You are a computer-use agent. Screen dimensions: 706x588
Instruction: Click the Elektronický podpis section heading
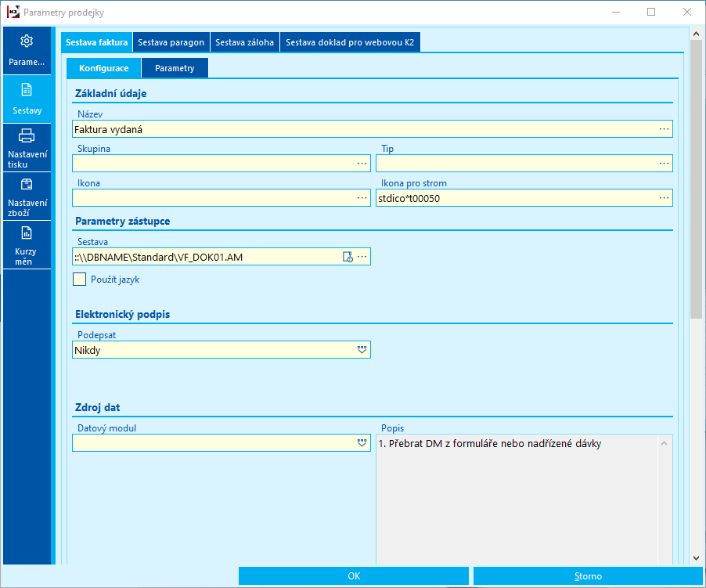122,314
